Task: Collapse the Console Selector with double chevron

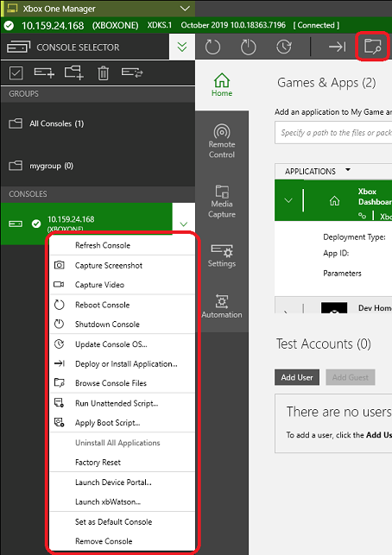Action: tap(182, 47)
